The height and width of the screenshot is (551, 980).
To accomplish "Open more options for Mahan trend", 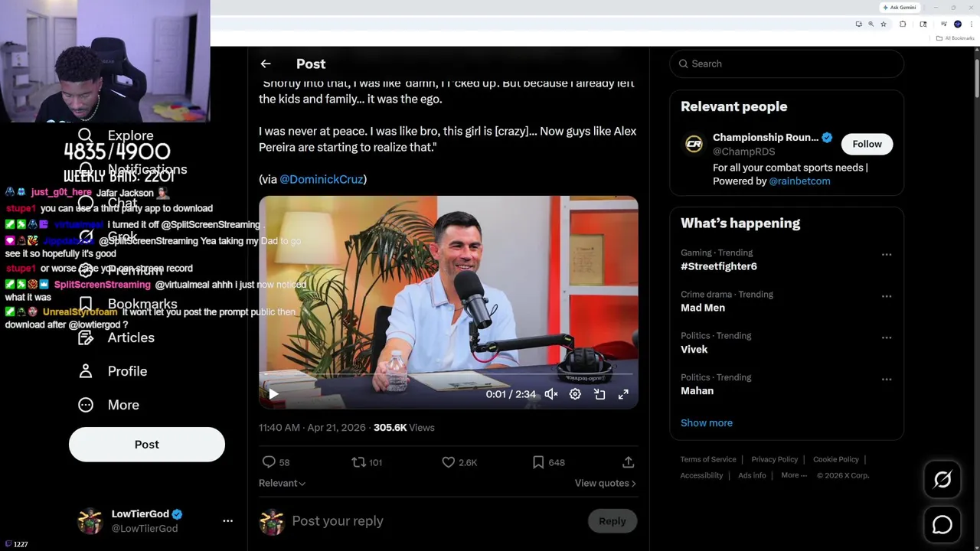I will tap(887, 379).
